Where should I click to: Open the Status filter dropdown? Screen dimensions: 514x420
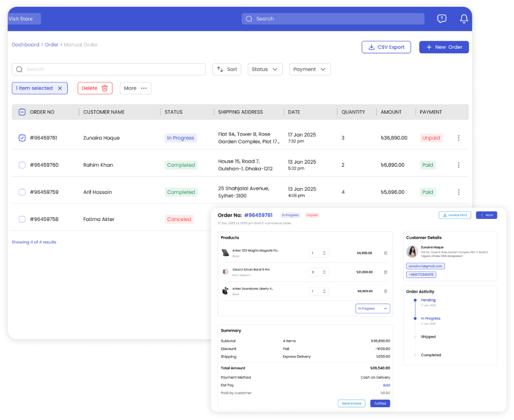coord(265,69)
